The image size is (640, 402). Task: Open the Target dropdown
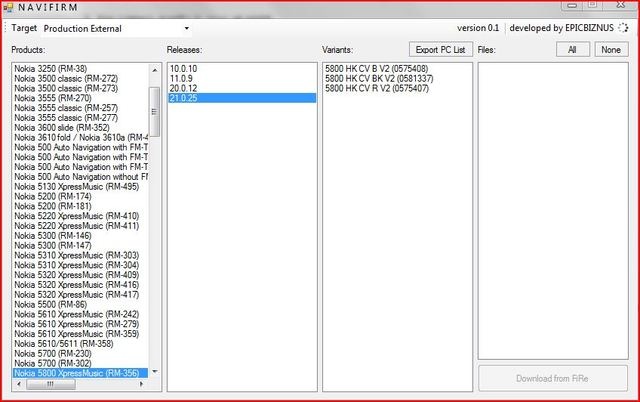(186, 28)
